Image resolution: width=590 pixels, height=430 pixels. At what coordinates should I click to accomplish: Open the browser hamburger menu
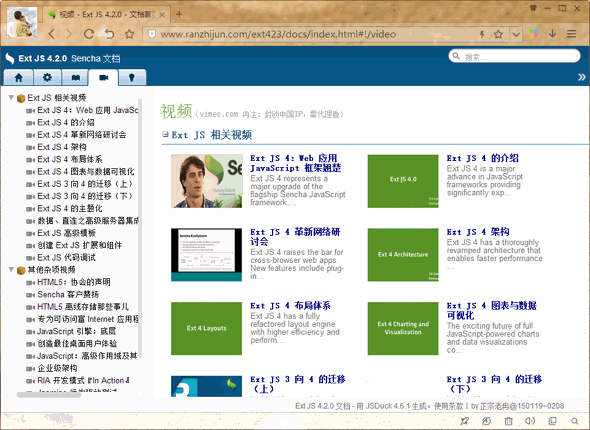pos(572,34)
